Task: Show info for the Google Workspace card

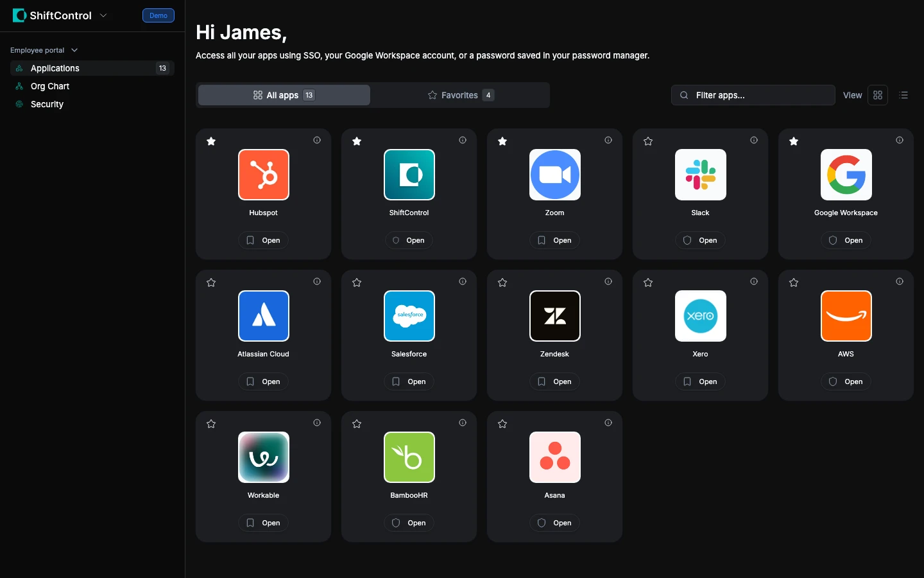Action: [900, 140]
